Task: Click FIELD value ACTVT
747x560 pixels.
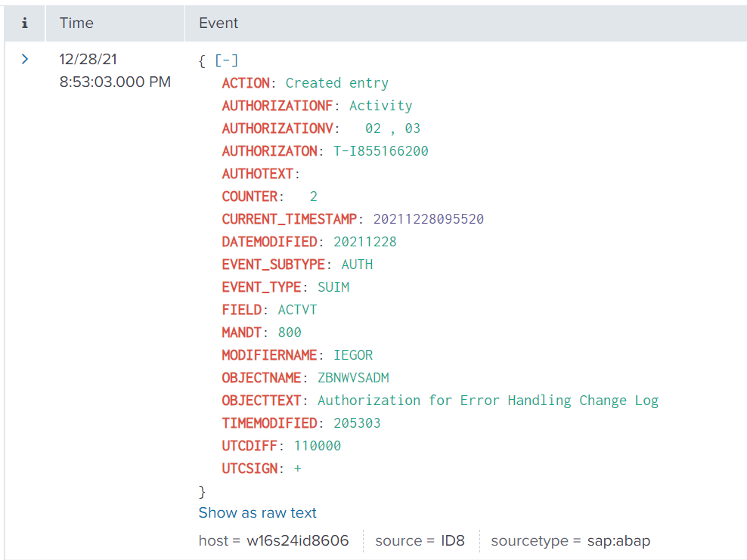Action: (297, 310)
